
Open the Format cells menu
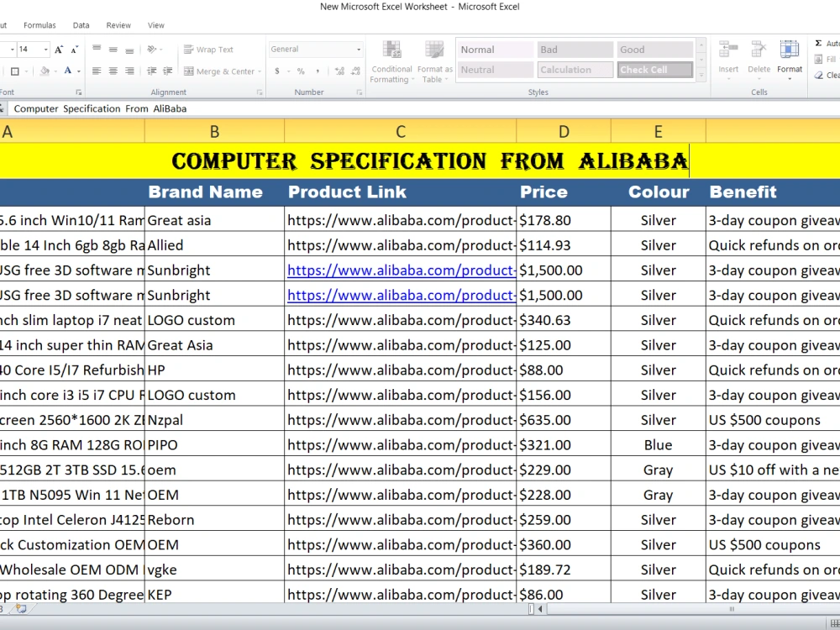point(790,60)
